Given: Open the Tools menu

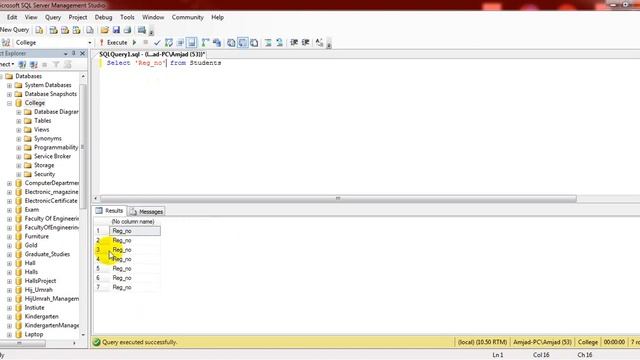Looking at the screenshot, I should tap(127, 17).
